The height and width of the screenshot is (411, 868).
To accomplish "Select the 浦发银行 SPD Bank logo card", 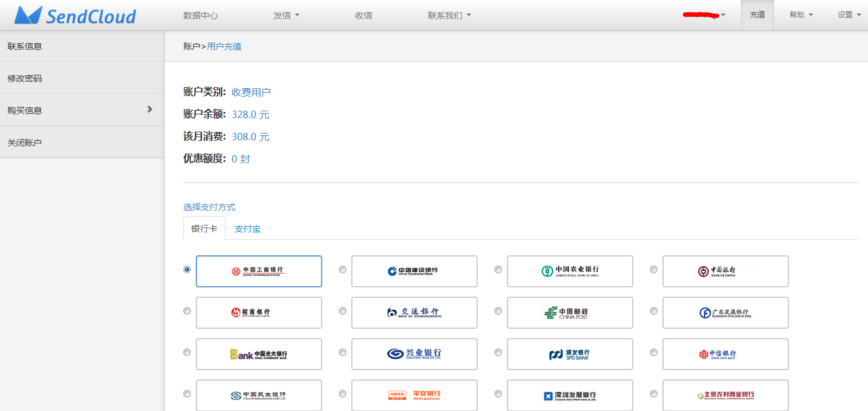I will (x=570, y=354).
